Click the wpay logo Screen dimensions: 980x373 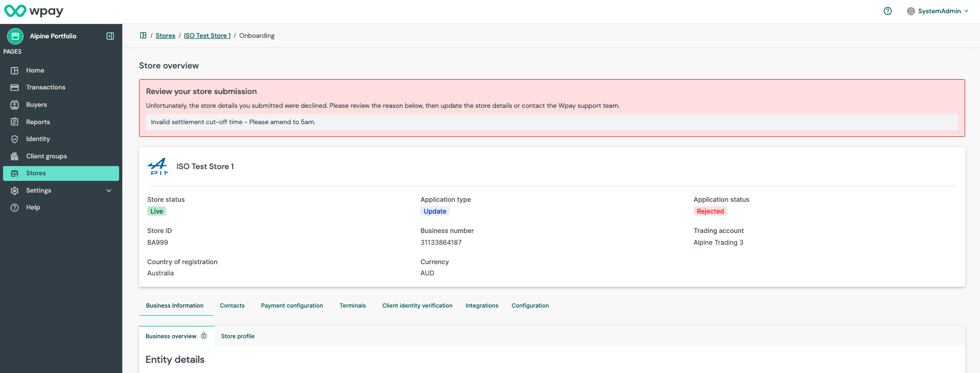(34, 11)
